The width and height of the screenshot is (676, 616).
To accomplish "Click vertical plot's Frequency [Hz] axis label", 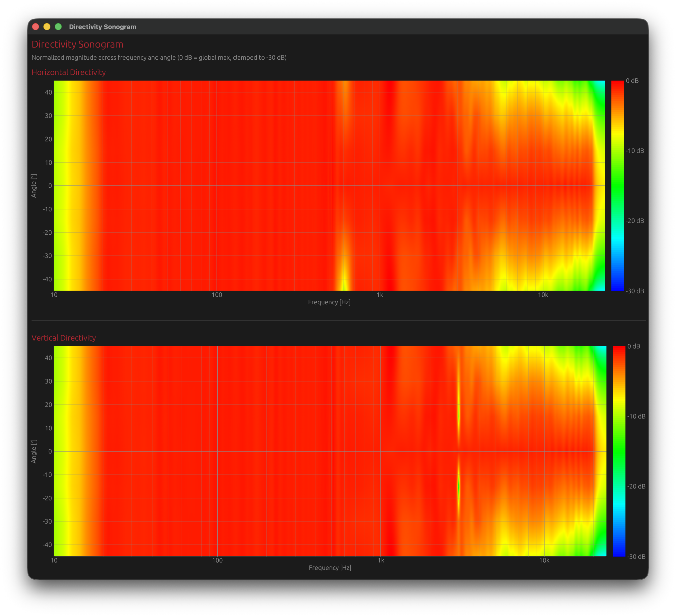I will pyautogui.click(x=330, y=568).
